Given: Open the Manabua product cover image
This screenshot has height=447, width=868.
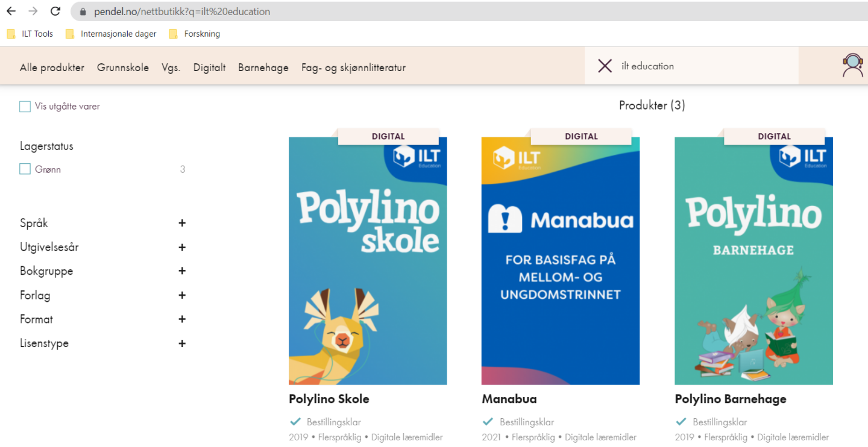Looking at the screenshot, I should [560, 260].
